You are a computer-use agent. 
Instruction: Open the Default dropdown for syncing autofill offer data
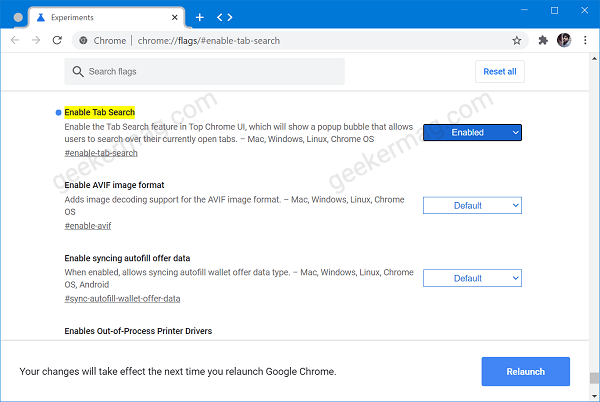point(472,278)
